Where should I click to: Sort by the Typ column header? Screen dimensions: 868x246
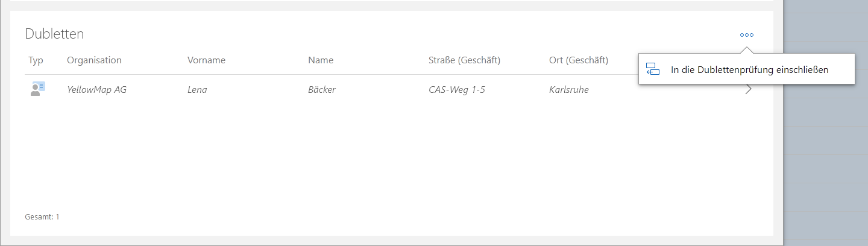point(36,60)
